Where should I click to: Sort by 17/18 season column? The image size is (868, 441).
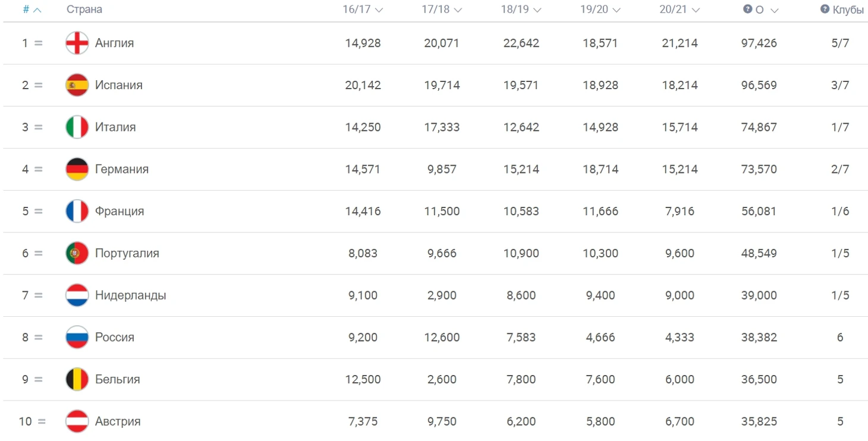pyautogui.click(x=442, y=10)
